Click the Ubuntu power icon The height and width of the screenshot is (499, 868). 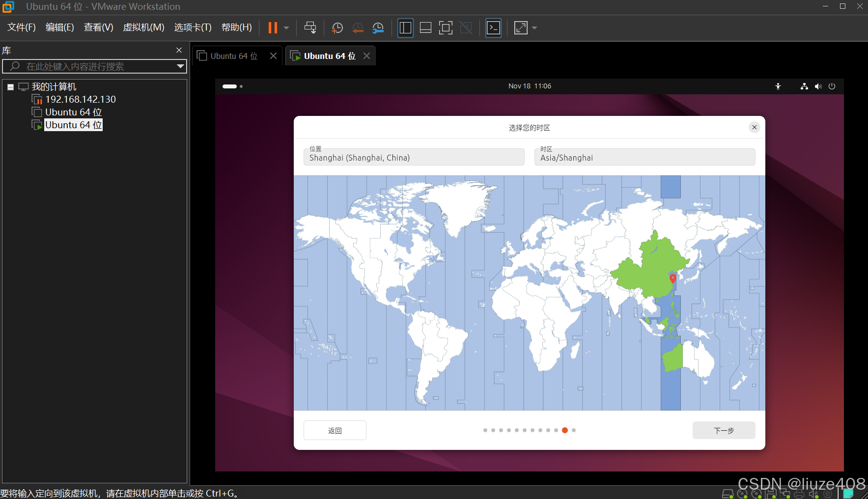tap(832, 86)
